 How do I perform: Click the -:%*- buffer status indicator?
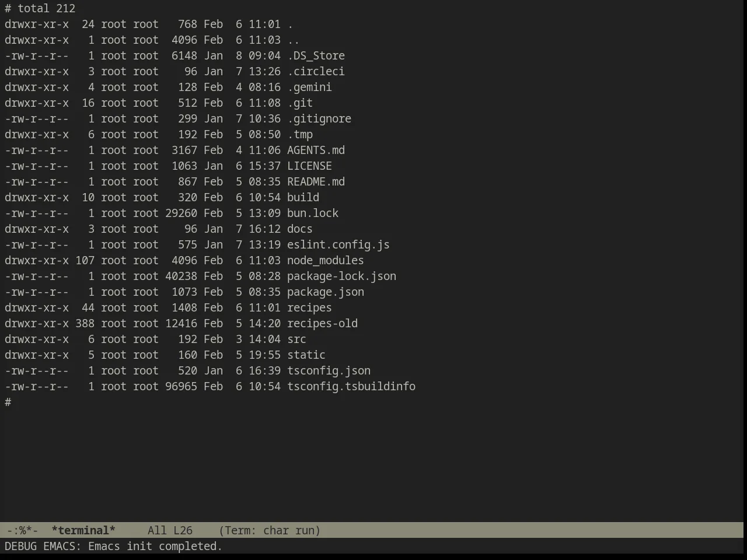click(x=22, y=530)
